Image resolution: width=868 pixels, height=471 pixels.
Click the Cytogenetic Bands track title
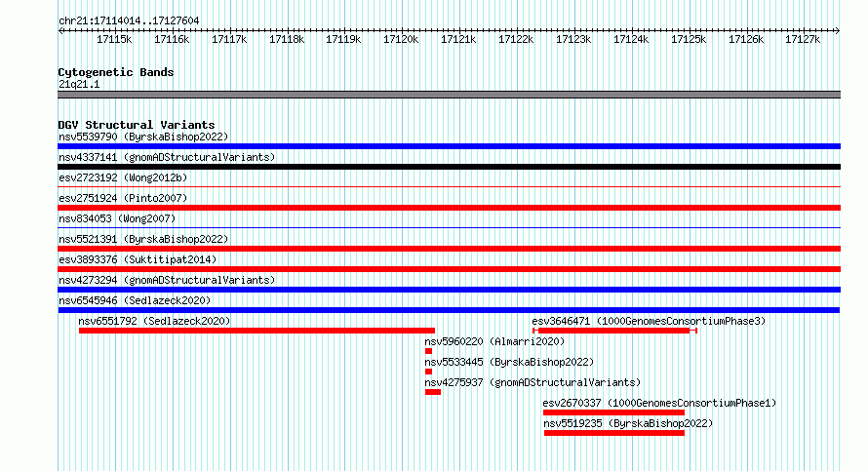pos(116,72)
